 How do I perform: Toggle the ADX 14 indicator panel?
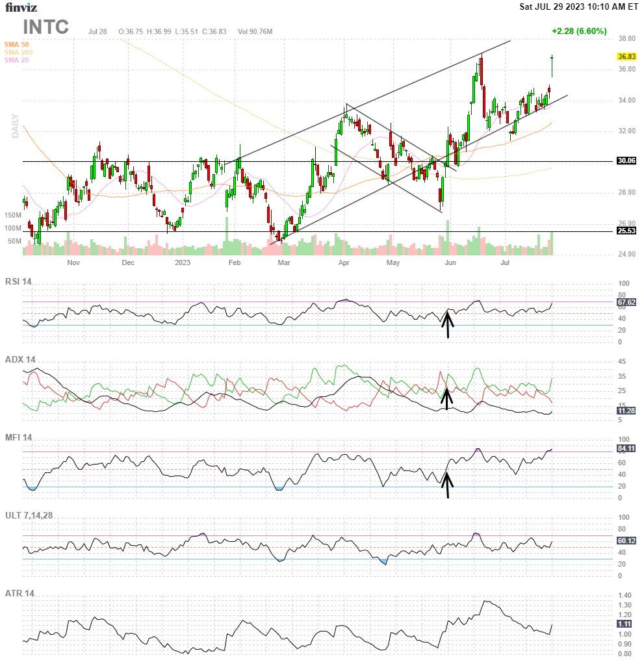21,358
